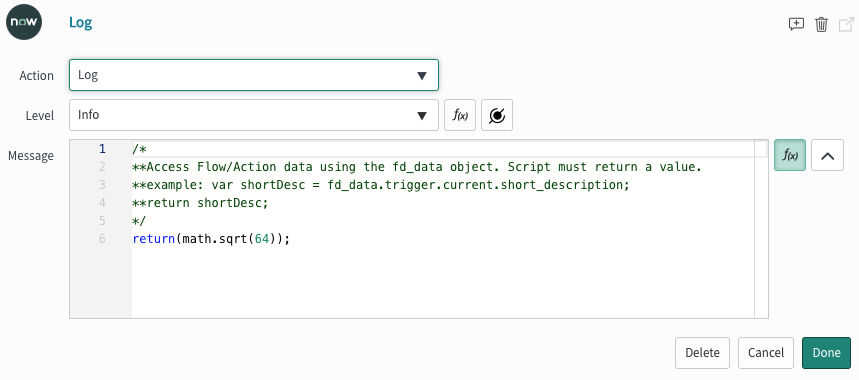Click the return(math.sqrt(64)); code line
859x380 pixels.
[x=211, y=239]
